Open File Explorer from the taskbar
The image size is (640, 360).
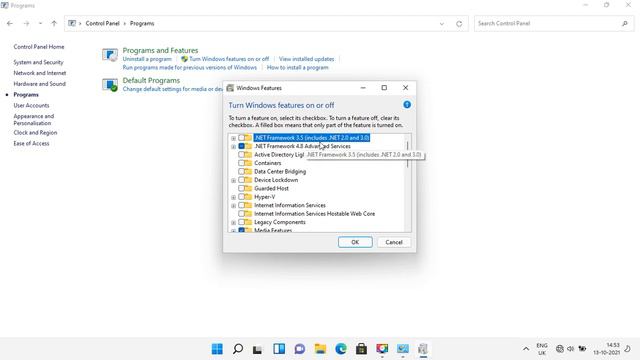(320, 349)
